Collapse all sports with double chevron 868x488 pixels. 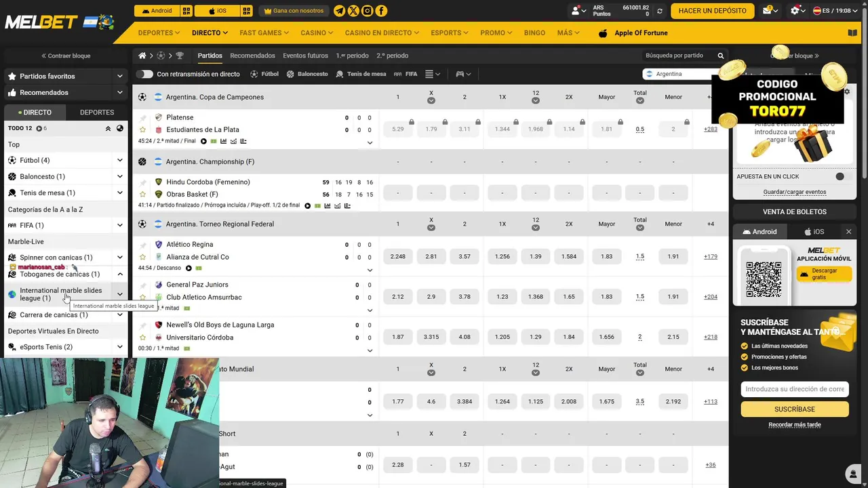[107, 128]
